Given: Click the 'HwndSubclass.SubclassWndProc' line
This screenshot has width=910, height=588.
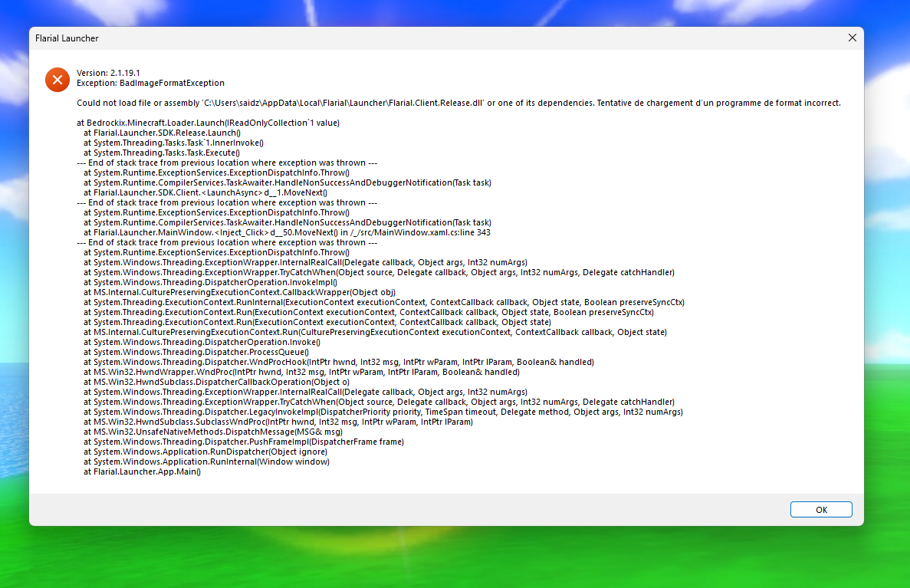Looking at the screenshot, I should (x=278, y=422).
